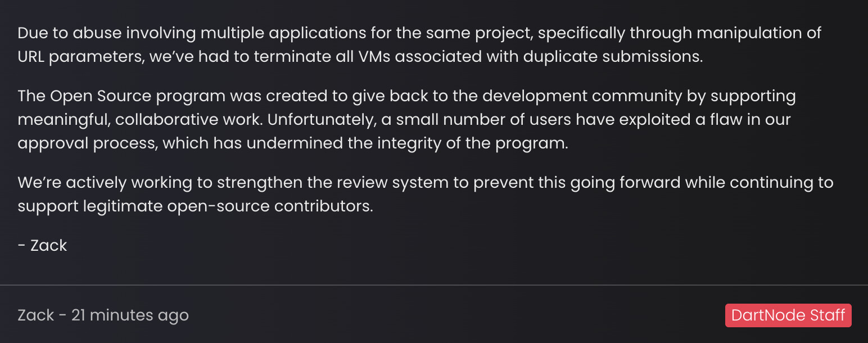Click the author name Zack in footer
The image size is (868, 343).
(36, 315)
